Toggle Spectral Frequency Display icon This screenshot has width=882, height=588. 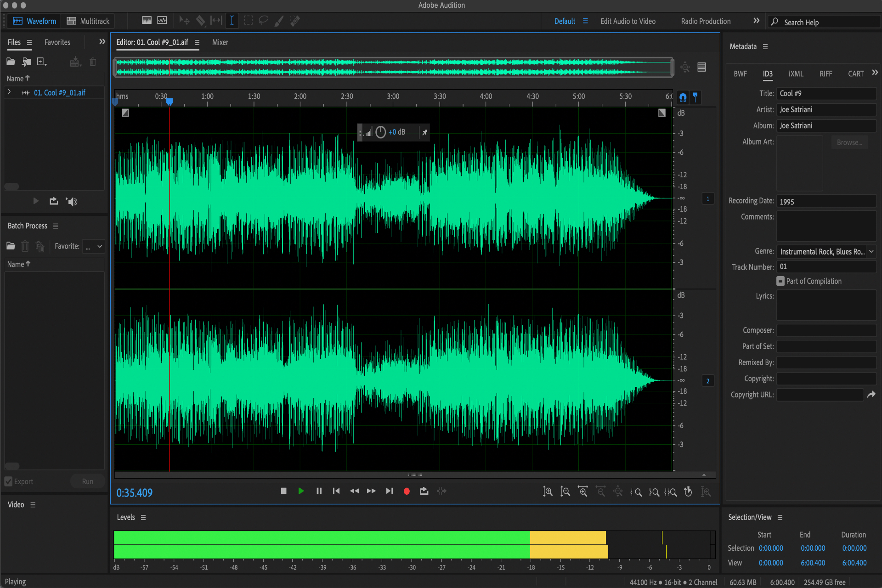(x=147, y=21)
